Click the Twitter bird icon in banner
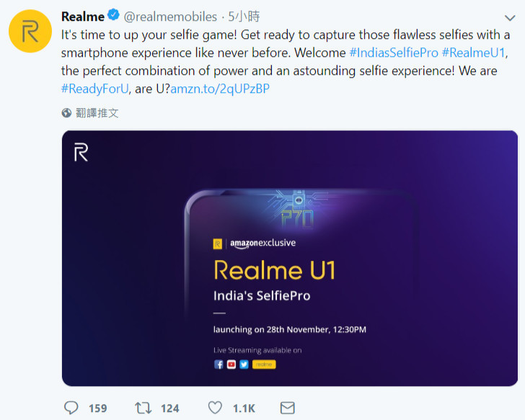The image size is (525, 420). pyautogui.click(x=243, y=365)
